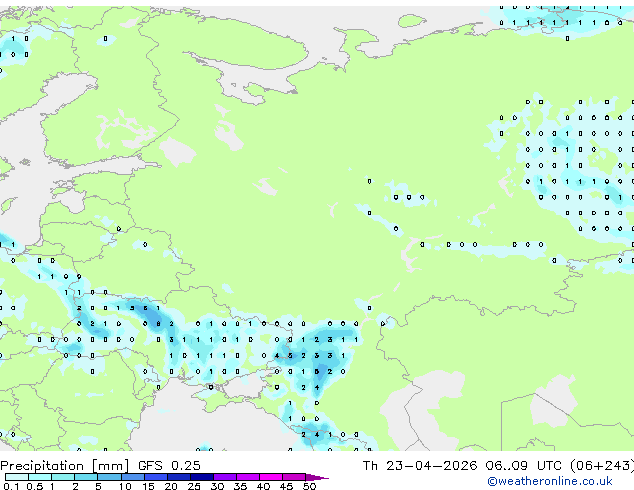This screenshot has width=634, height=490.
Task: Select the legend segment between 5 and 10
Action: 109,477
